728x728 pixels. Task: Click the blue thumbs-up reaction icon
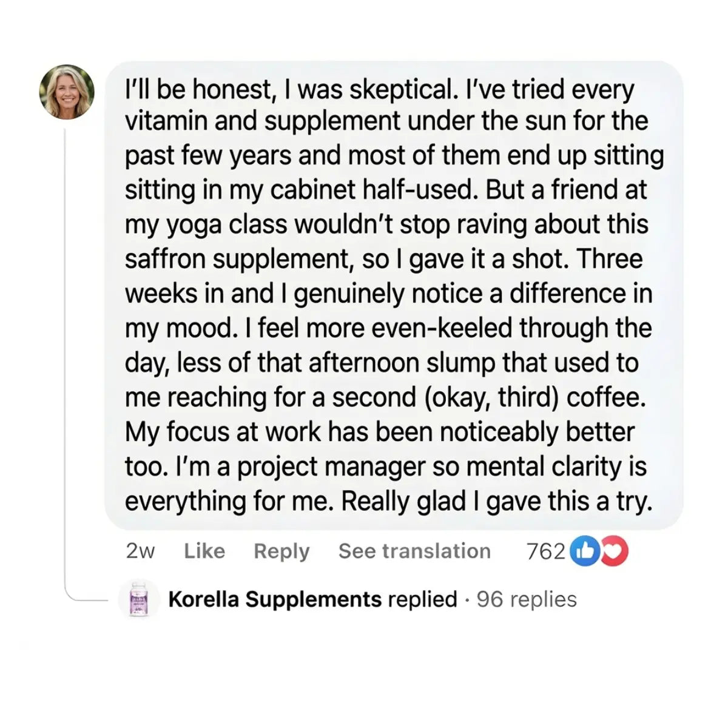click(x=585, y=551)
